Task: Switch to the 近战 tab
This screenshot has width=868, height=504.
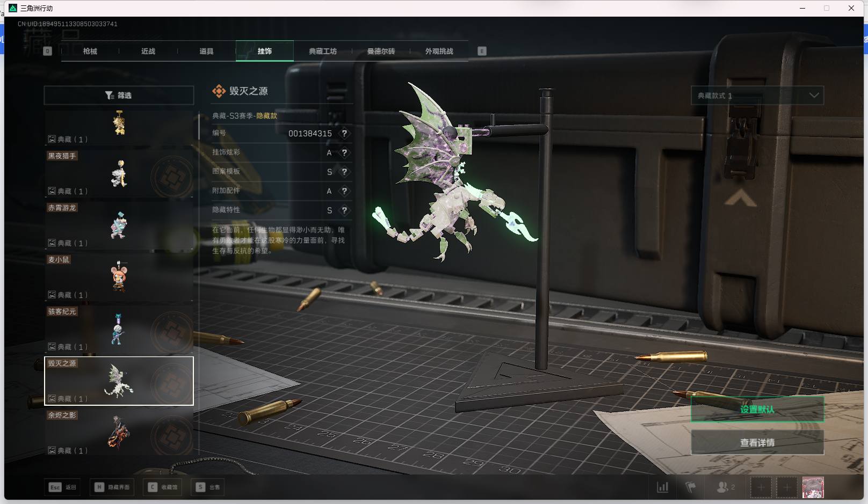Action: click(148, 51)
